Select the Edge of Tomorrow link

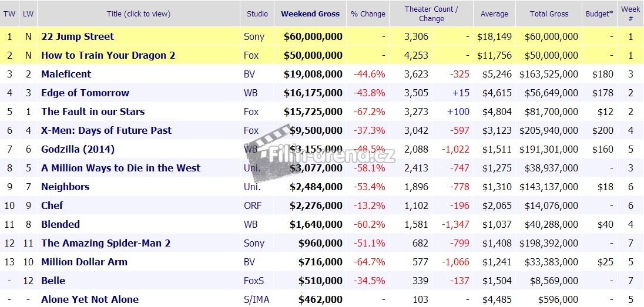pyautogui.click(x=85, y=93)
